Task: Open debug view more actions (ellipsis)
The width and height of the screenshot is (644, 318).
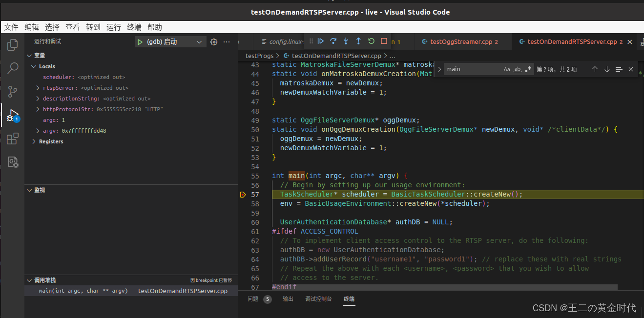Action: click(227, 42)
